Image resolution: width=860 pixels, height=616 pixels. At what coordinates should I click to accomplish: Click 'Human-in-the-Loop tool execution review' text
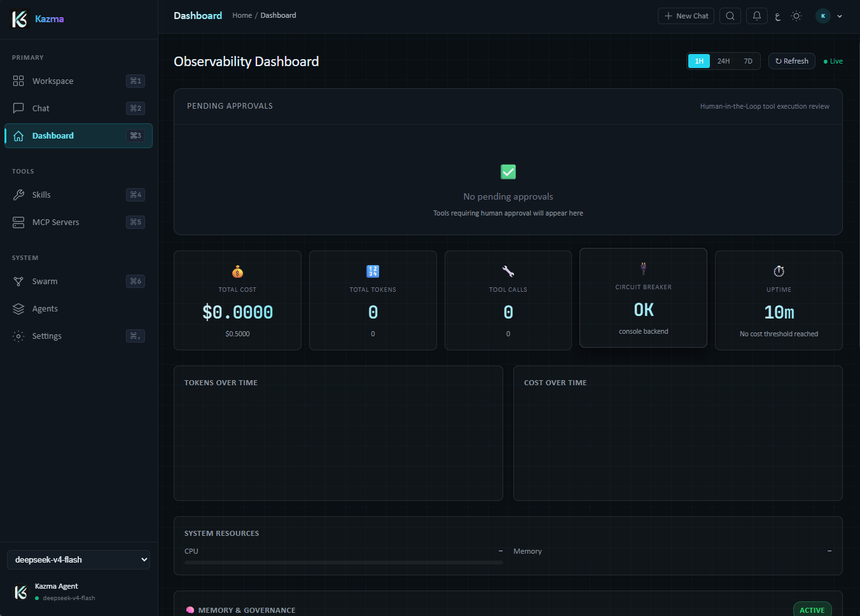coord(765,106)
